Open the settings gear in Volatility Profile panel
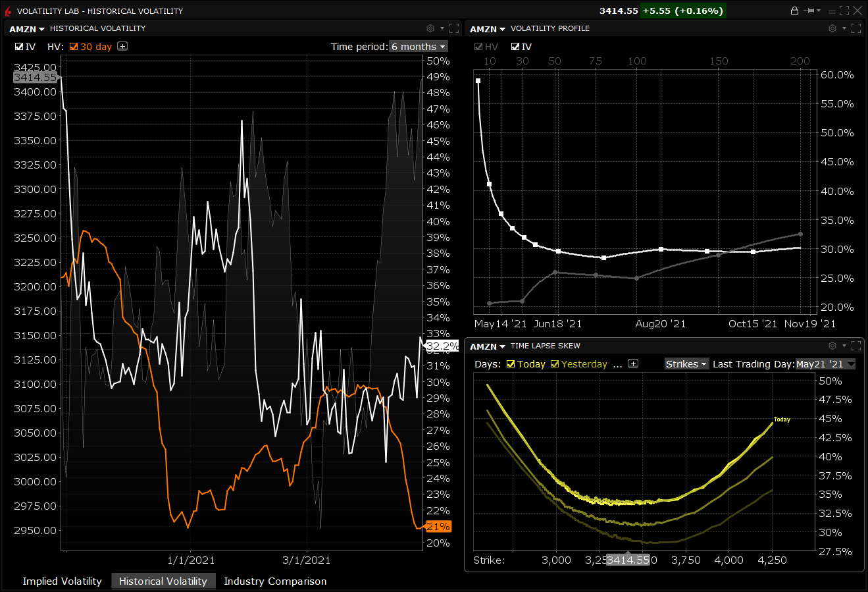Screen dimensions: 868x592 (x=831, y=28)
